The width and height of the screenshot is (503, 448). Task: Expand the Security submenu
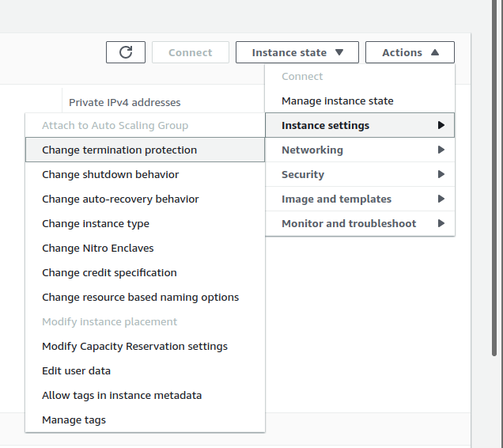pos(360,174)
